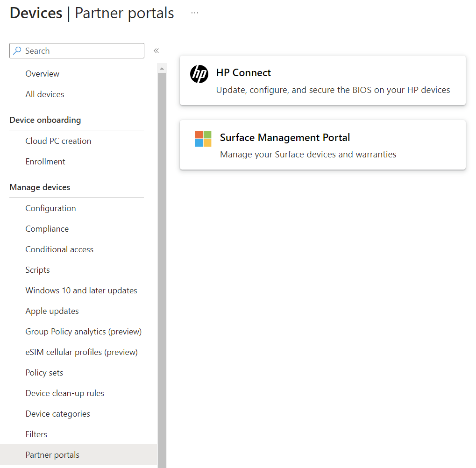Click into the Search input field
Image resolution: width=476 pixels, height=468 pixels.
pos(77,51)
